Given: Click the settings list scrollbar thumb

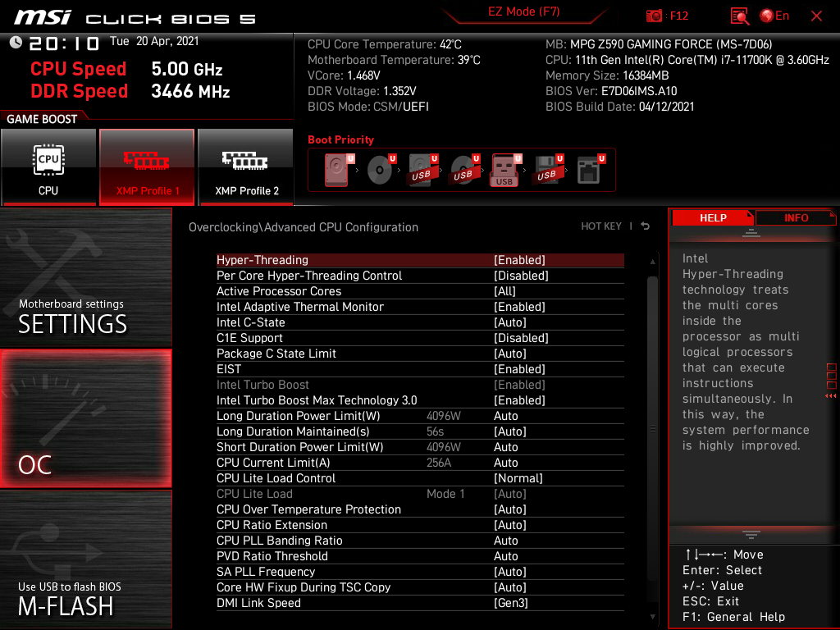Looking at the screenshot, I should 652,428.
